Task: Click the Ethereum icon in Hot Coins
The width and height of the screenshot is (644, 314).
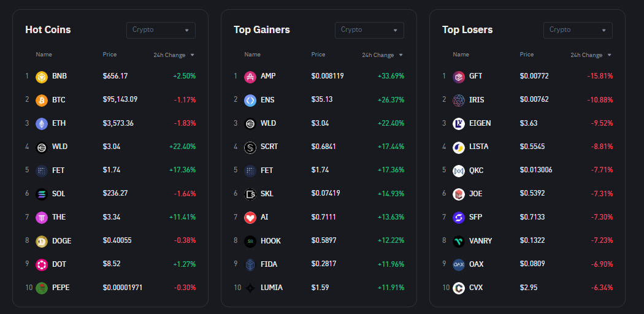Action: [42, 123]
